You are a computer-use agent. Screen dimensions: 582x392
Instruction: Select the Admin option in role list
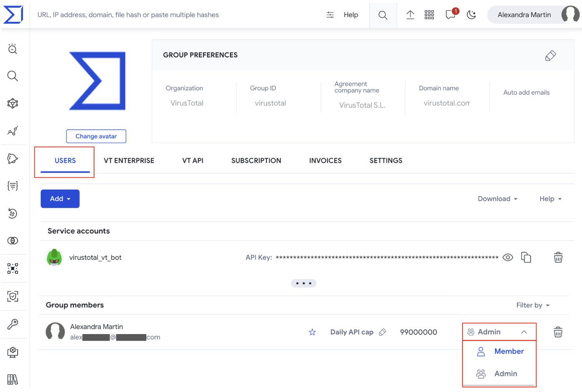500,374
